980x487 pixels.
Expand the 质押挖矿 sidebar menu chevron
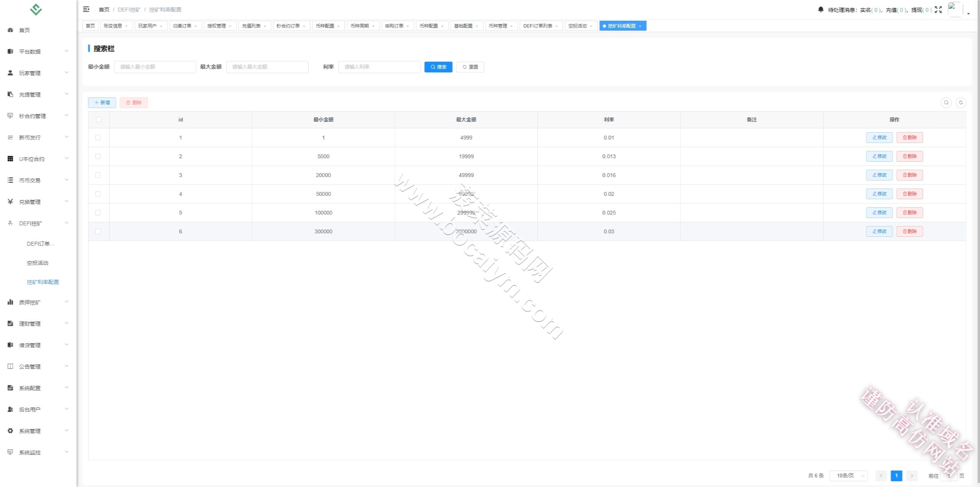pos(67,302)
